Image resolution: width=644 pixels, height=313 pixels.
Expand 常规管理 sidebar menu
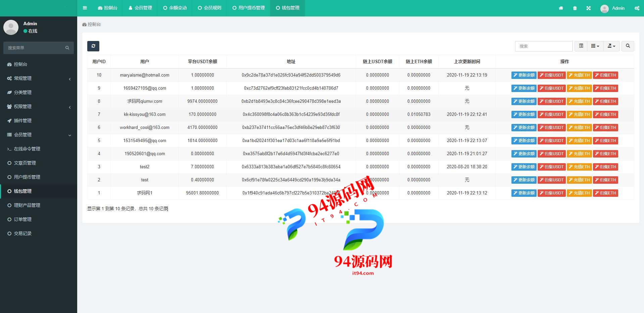tap(39, 78)
